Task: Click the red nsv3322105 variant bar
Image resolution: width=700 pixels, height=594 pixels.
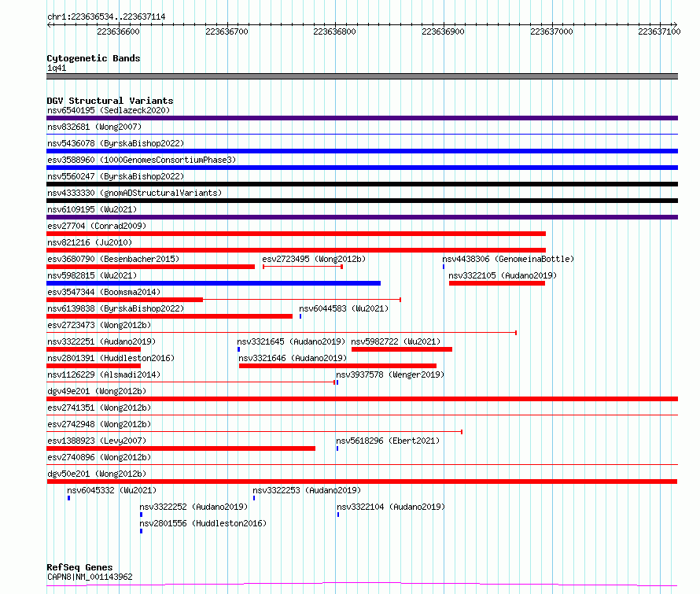Action: (497, 283)
